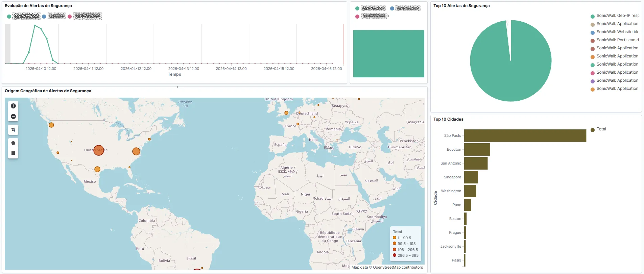Click the 'Cidade' y-axis title
Screen dimensions: 644x274
(x=435, y=198)
